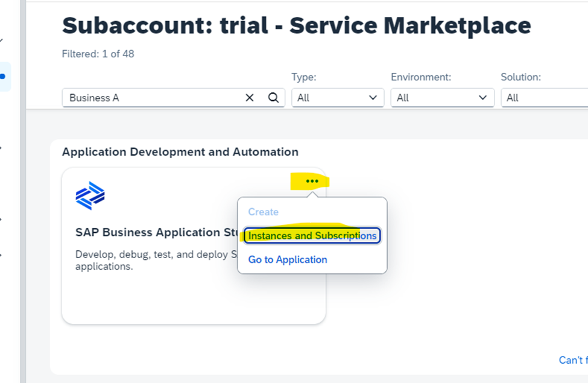
Task: Open the Environment filter dropdown
Action: point(442,98)
